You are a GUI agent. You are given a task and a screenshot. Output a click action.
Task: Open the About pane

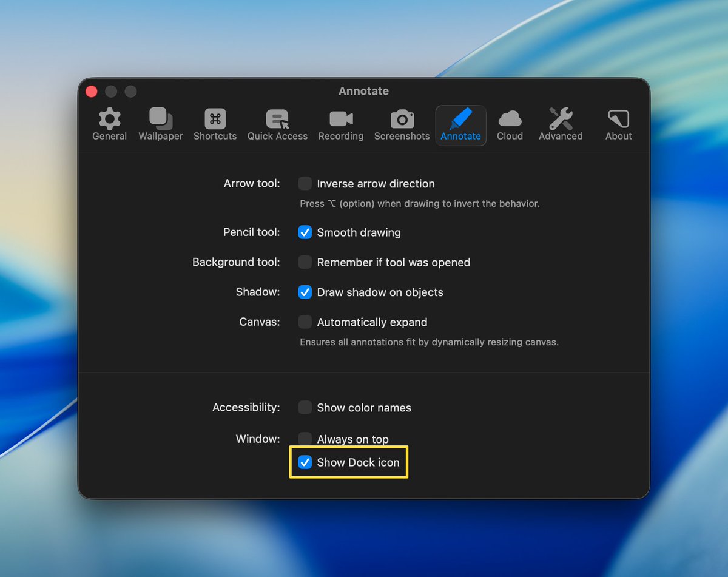tap(619, 124)
